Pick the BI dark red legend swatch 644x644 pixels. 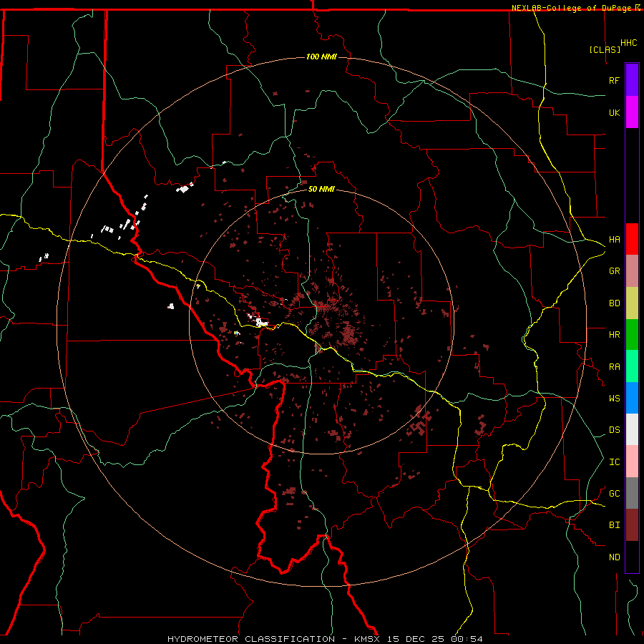point(632,525)
